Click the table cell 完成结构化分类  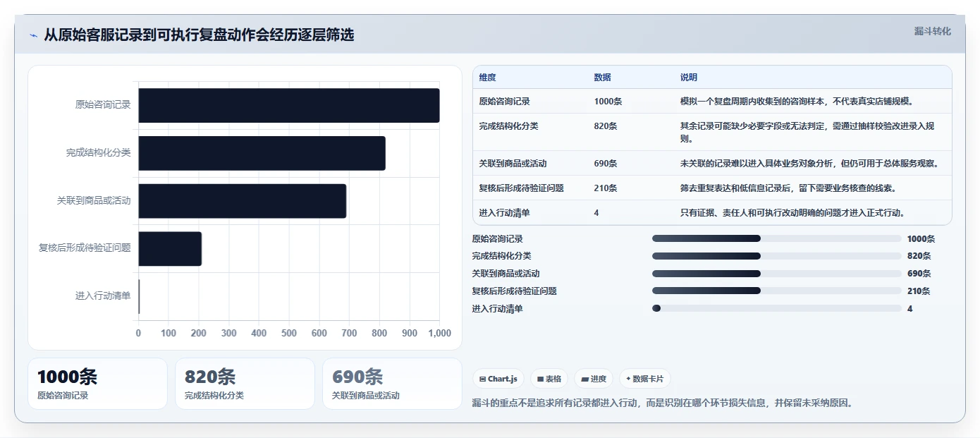coord(508,126)
